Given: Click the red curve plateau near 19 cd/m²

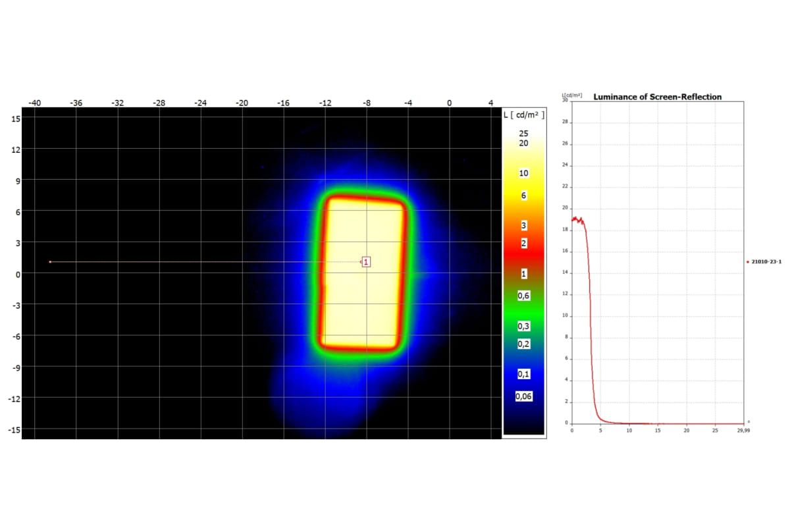Looking at the screenshot, I should (577, 219).
